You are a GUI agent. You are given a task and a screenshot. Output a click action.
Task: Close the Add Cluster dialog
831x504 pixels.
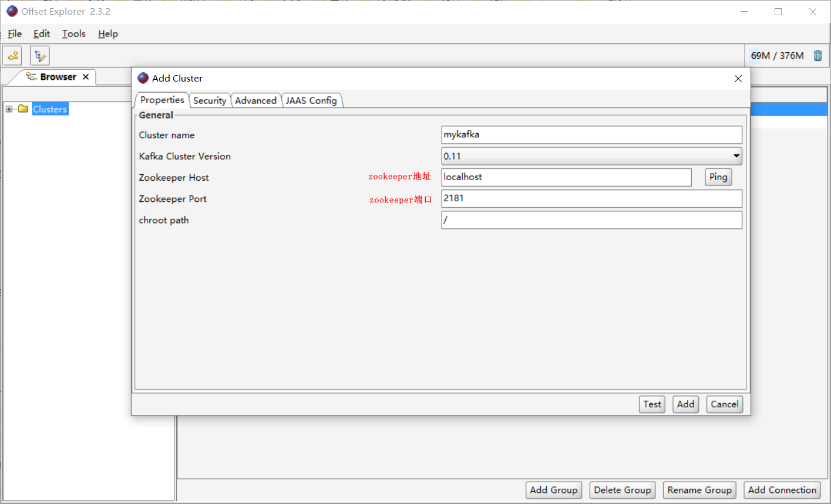738,79
